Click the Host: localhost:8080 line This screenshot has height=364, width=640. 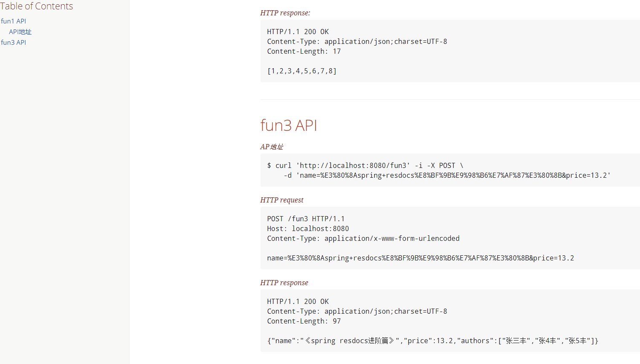(308, 228)
